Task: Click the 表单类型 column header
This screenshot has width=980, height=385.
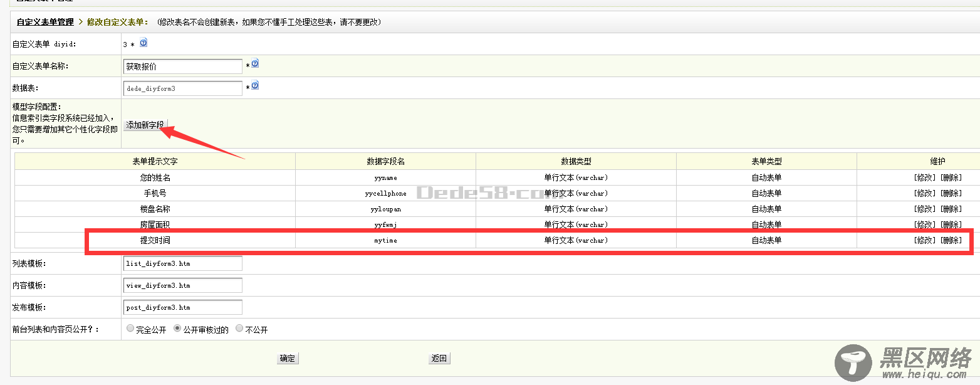Action: pos(766,161)
